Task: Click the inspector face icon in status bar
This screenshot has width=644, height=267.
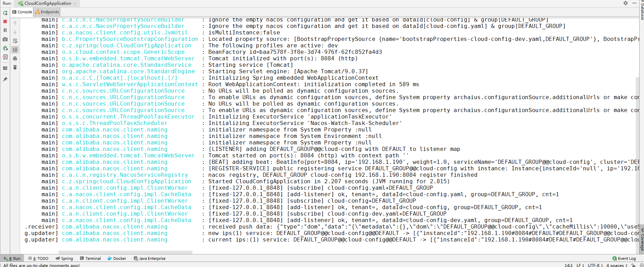Action: (641, 265)
